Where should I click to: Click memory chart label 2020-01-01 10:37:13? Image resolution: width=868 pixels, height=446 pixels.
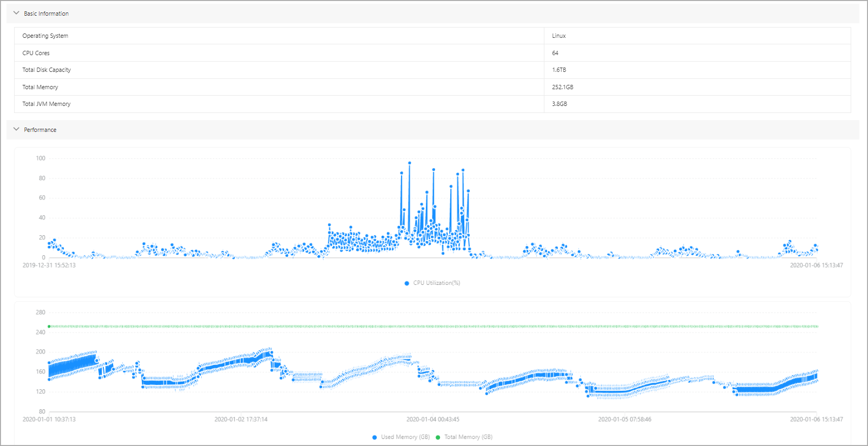click(49, 420)
